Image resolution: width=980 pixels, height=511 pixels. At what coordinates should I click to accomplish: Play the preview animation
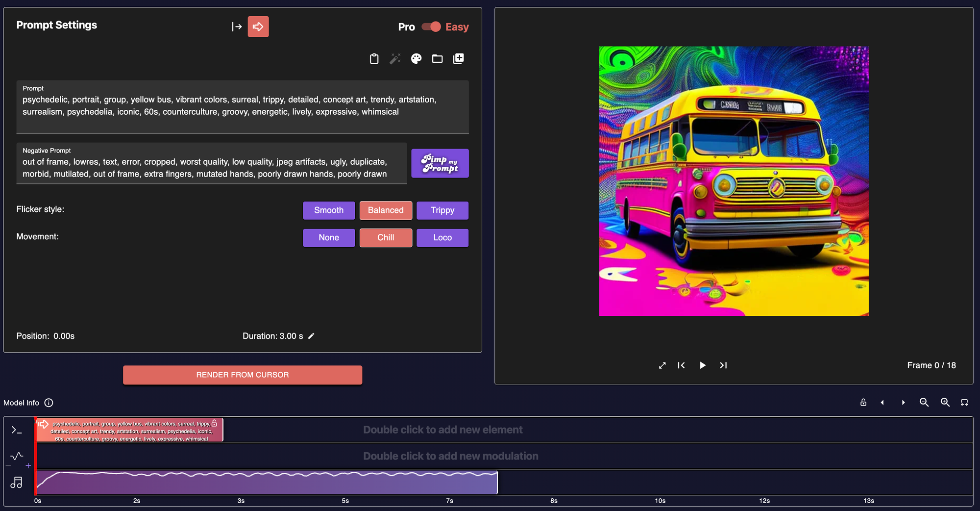pos(702,365)
